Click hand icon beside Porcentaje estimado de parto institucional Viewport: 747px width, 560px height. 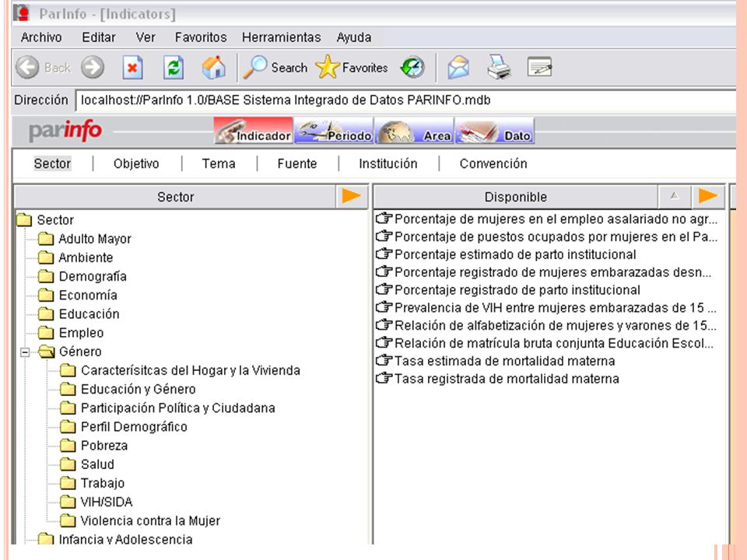click(384, 254)
